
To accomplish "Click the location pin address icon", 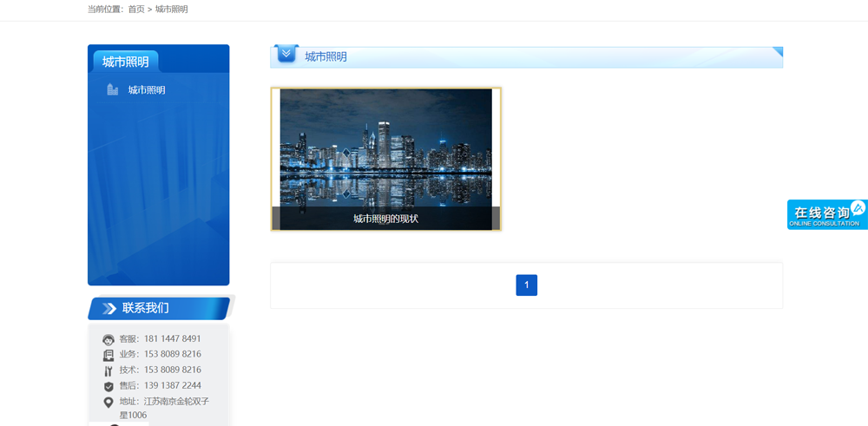I will [x=108, y=402].
